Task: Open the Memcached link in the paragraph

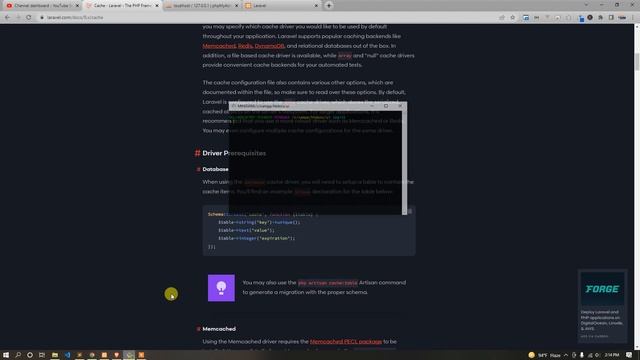Action: [219, 46]
